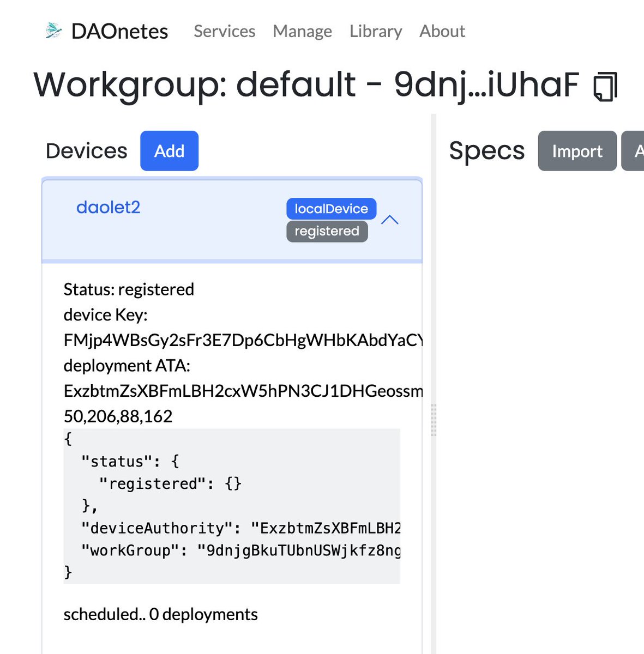Click the "registered": {} JSON line
The width and height of the screenshot is (644, 654).
coord(170,483)
